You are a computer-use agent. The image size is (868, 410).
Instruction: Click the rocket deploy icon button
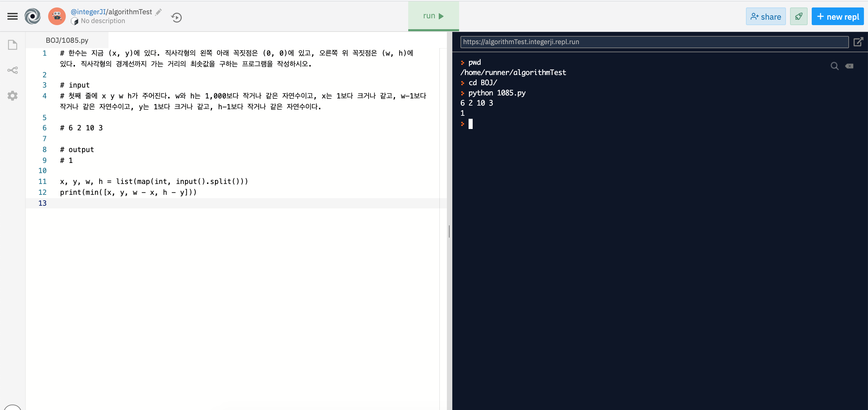tap(798, 16)
